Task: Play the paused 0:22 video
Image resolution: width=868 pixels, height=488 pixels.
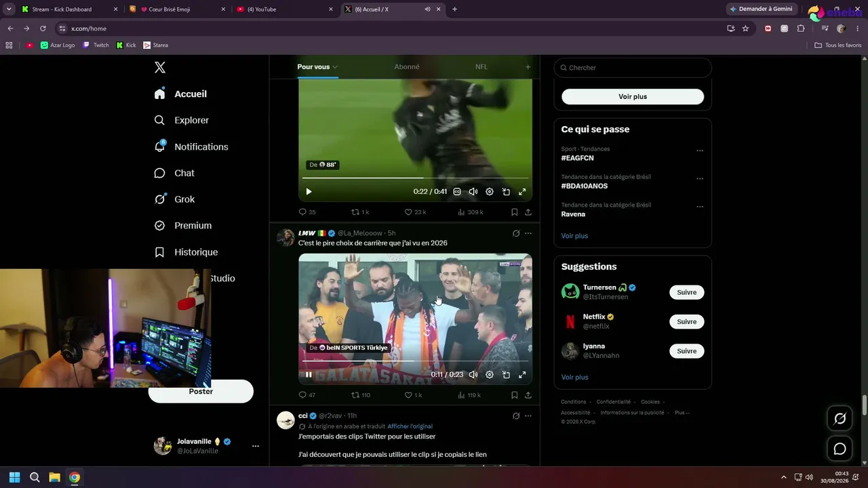Action: [x=309, y=192]
